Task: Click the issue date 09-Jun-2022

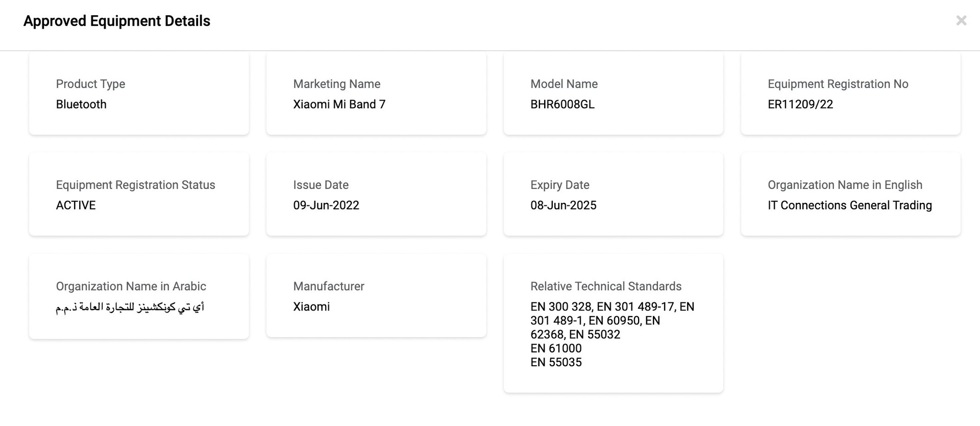Action: tap(326, 205)
